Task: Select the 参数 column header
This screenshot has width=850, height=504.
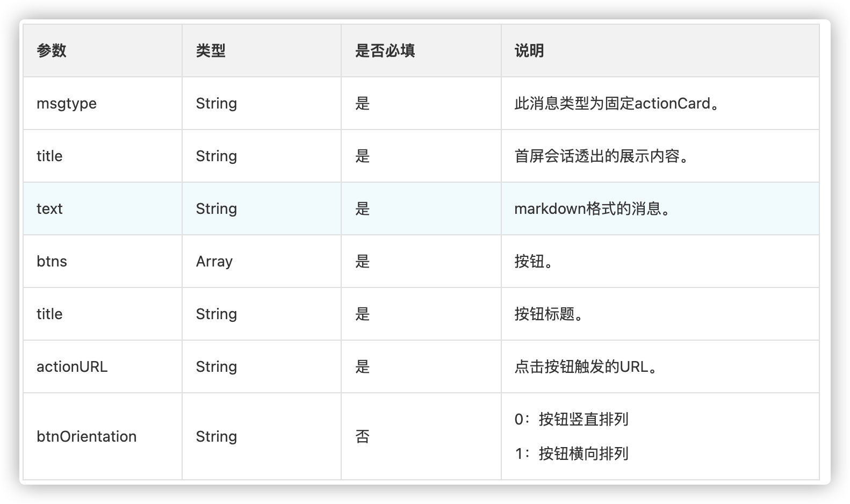Action: point(52,51)
